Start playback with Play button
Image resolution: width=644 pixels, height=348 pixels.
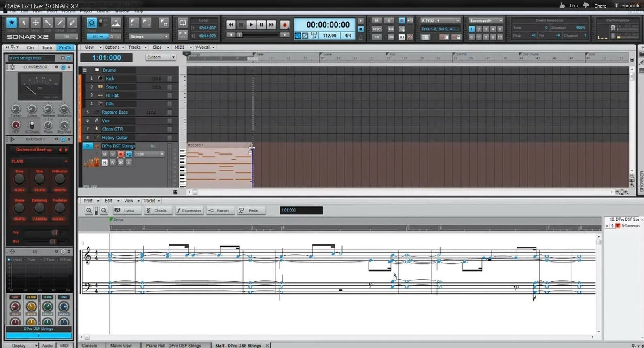[x=251, y=25]
